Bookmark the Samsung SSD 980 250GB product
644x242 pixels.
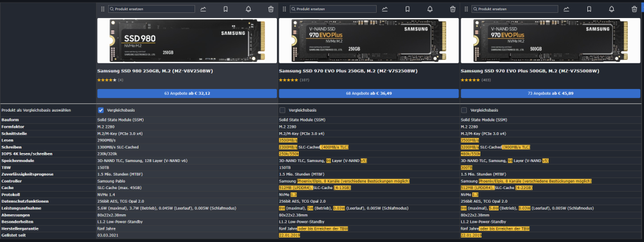point(225,9)
